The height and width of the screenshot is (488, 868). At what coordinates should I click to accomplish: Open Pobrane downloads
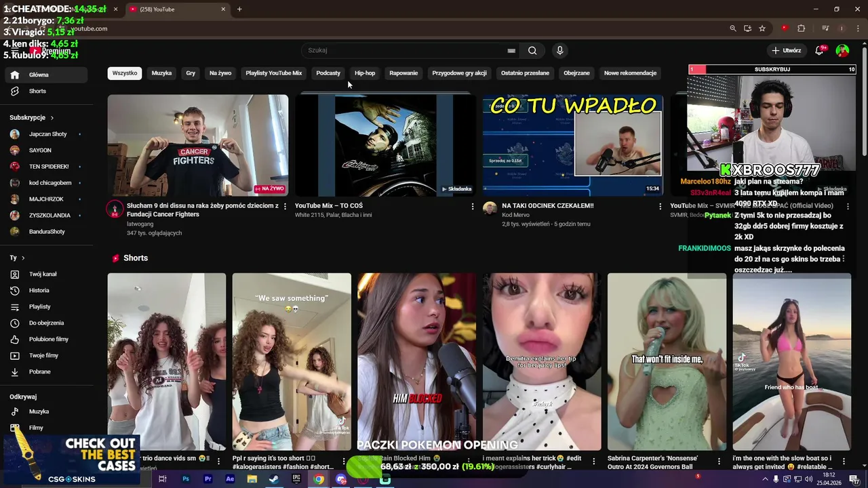(46, 371)
